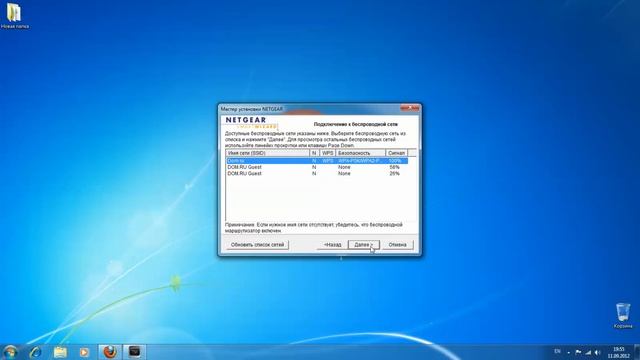Open Windows Explorer from taskbar
This screenshot has width=640, height=360.
[x=60, y=352]
